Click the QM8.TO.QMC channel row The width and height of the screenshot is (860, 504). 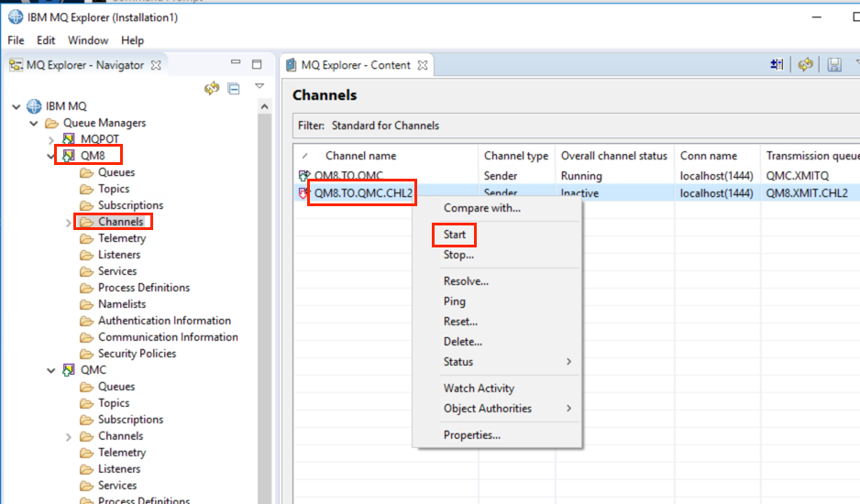577,176
